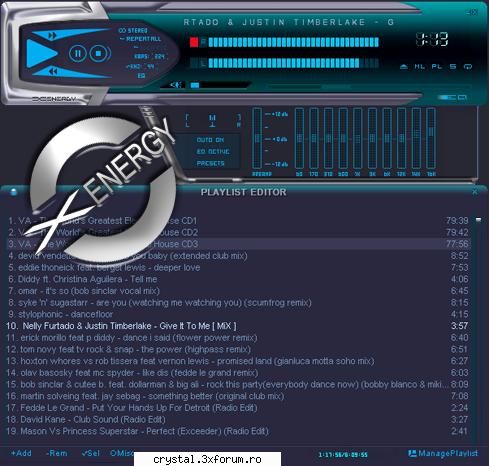Toggle shuffle with the S button

coord(453,67)
